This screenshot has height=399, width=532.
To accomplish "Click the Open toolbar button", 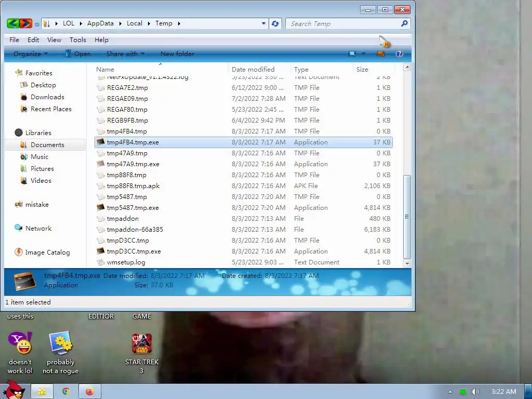I will coord(78,54).
